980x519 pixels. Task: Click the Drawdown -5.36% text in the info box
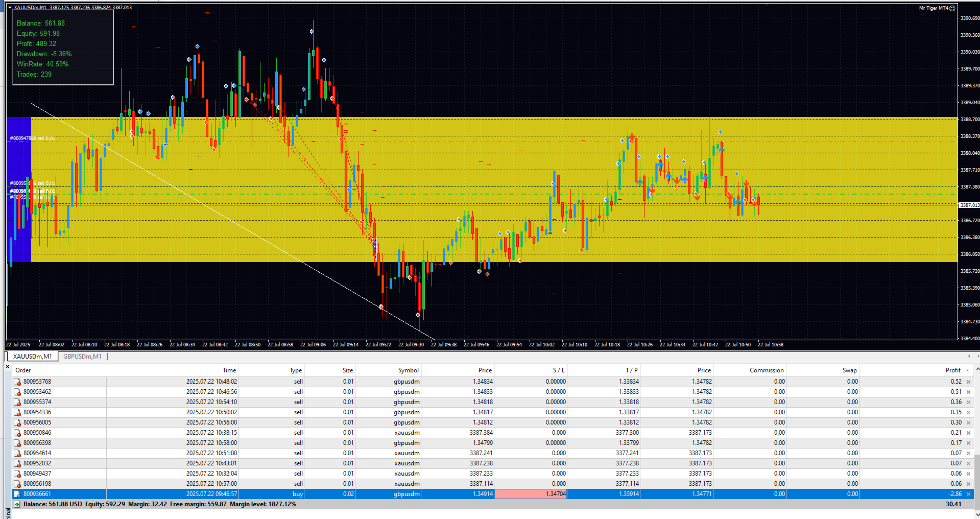44,54
